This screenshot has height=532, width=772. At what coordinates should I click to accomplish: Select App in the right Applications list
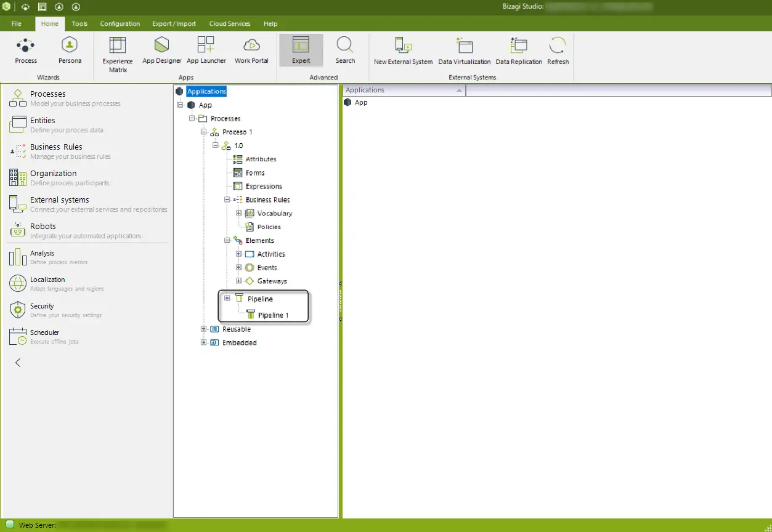(x=361, y=102)
